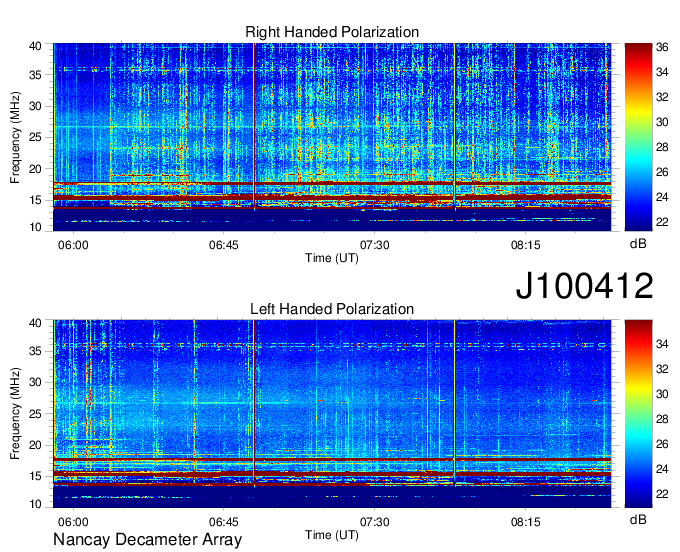Image resolution: width=680 pixels, height=552 pixels.
Task: Click the 30 MHz tick in top plot
Action: tap(35, 106)
